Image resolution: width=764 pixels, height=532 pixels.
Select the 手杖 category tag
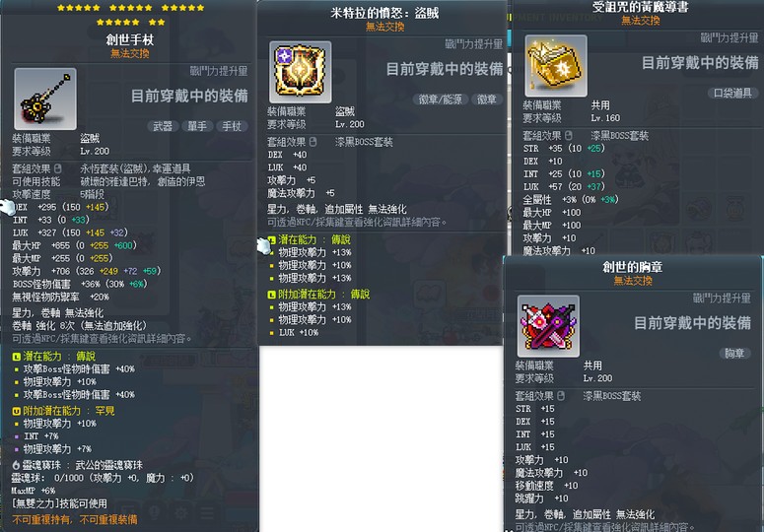[232, 126]
